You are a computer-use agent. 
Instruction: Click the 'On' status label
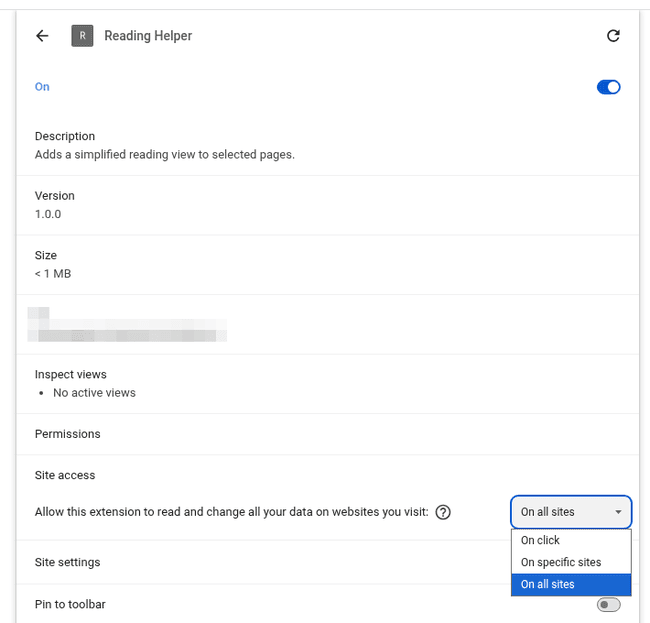pyautogui.click(x=42, y=87)
